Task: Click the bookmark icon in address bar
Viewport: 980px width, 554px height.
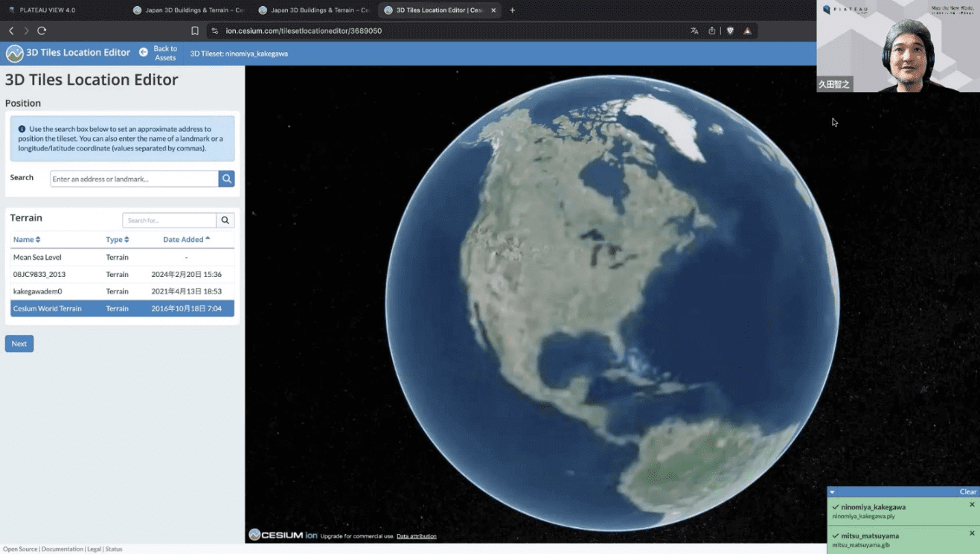Action: pyautogui.click(x=195, y=31)
